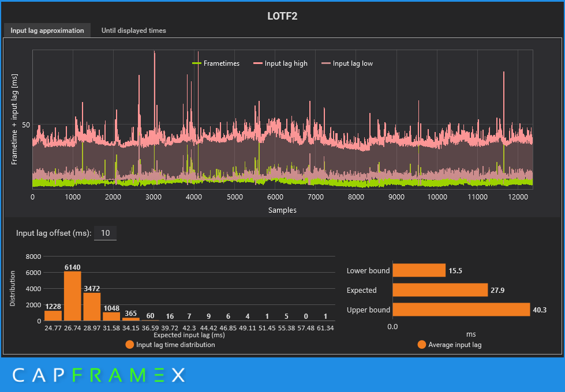Click the Upper bound label
Image resolution: width=565 pixels, height=392 pixels.
(x=368, y=310)
